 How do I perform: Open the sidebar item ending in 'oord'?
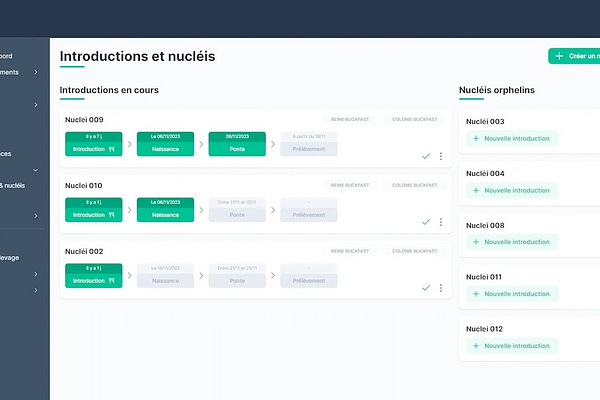(x=6, y=56)
